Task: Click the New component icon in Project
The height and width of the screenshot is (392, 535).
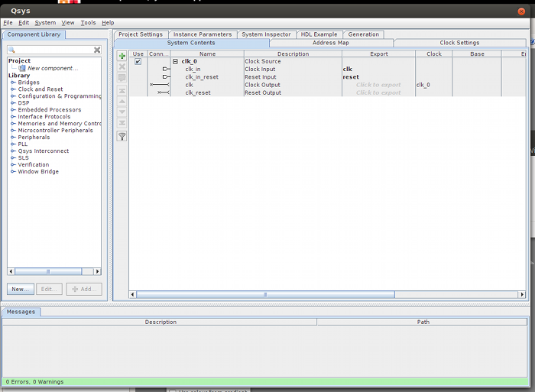Action: coord(22,68)
